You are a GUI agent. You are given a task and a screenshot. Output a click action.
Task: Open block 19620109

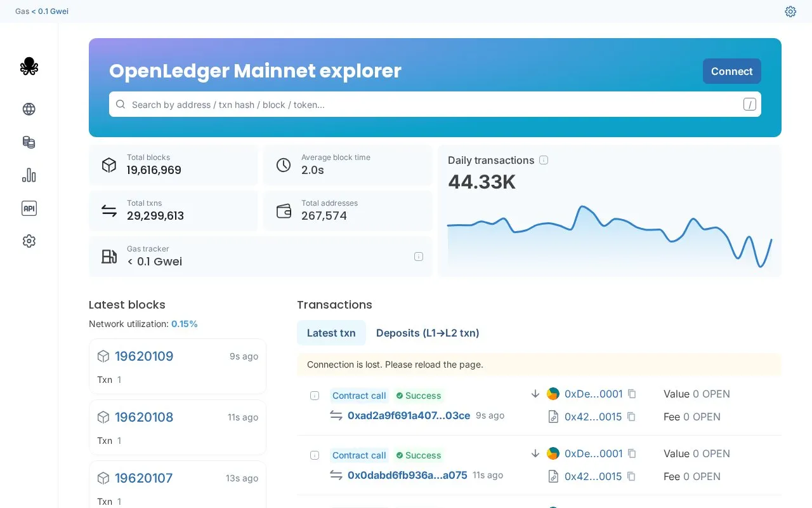[x=144, y=356]
